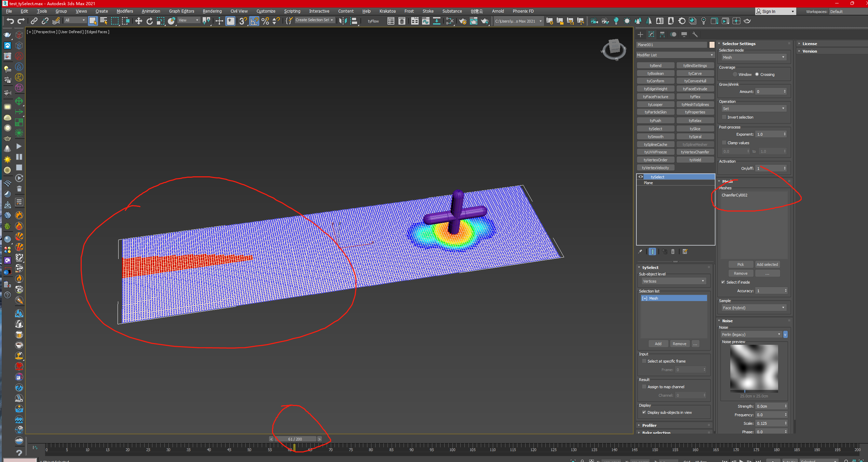Open the Utilities wrench panel
This screenshot has height=462, width=868.
coord(695,35)
